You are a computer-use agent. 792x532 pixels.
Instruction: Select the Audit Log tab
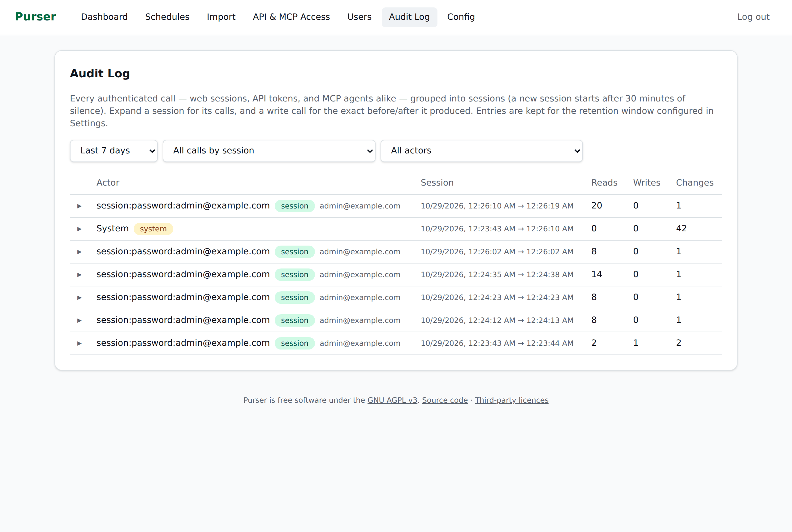coord(409,17)
